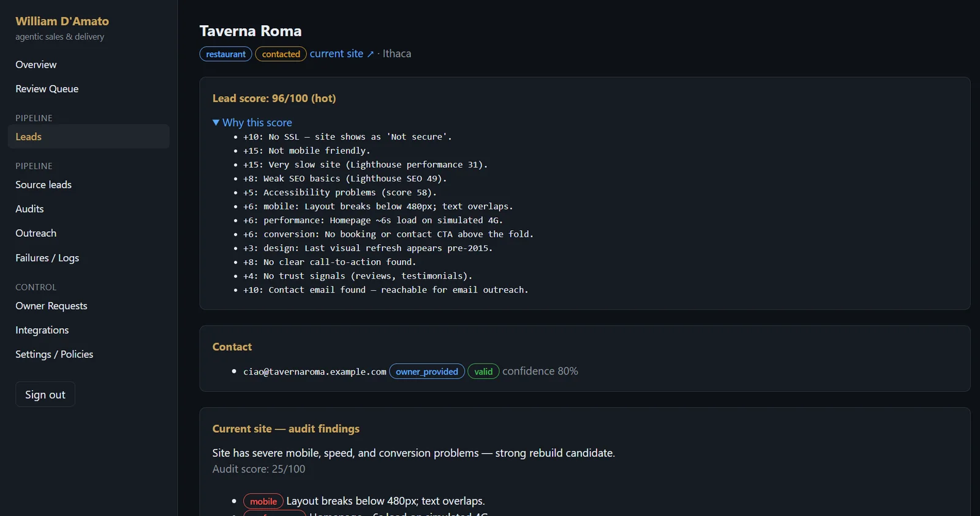Screen dimensions: 980x516
Task: View Failures / Logs
Action: click(x=47, y=258)
